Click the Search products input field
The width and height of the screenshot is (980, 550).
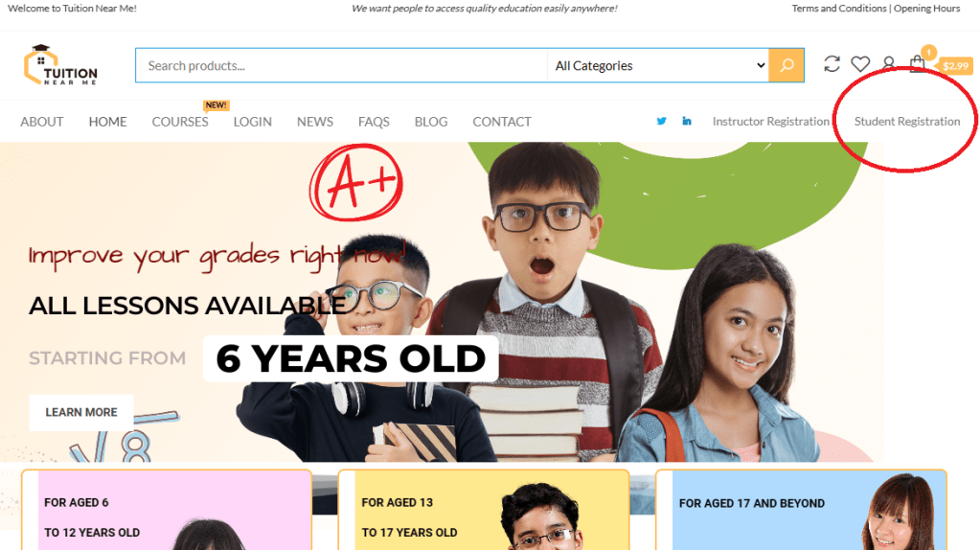point(342,65)
